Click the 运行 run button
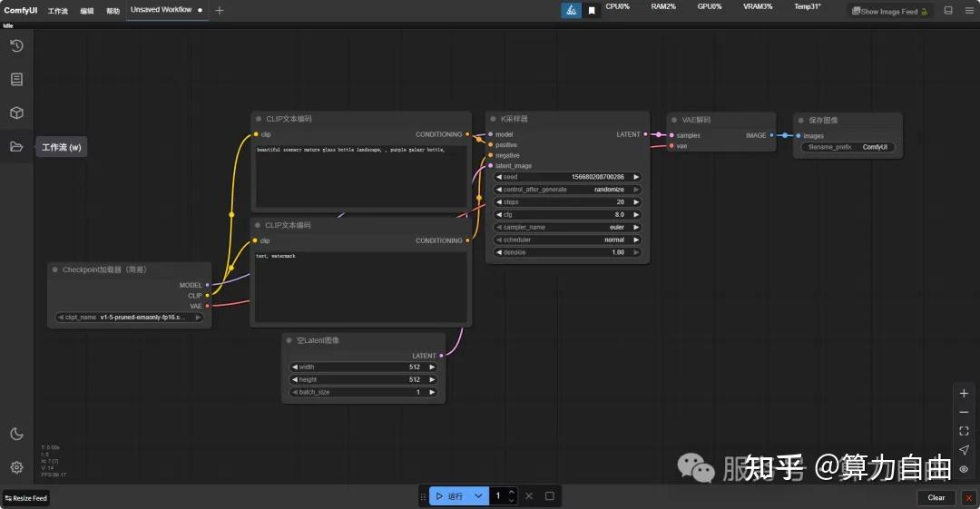This screenshot has height=509, width=980. [x=450, y=496]
